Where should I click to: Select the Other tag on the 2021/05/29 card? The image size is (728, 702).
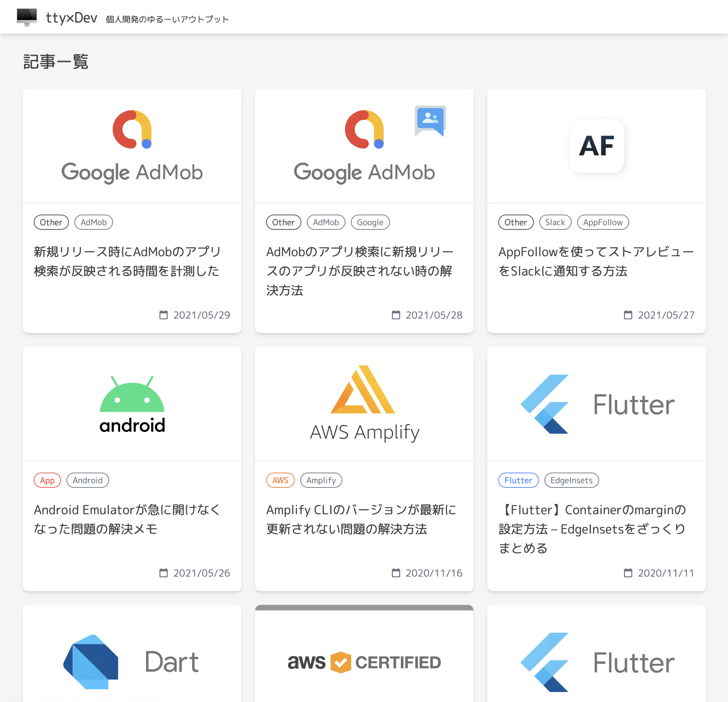51,222
